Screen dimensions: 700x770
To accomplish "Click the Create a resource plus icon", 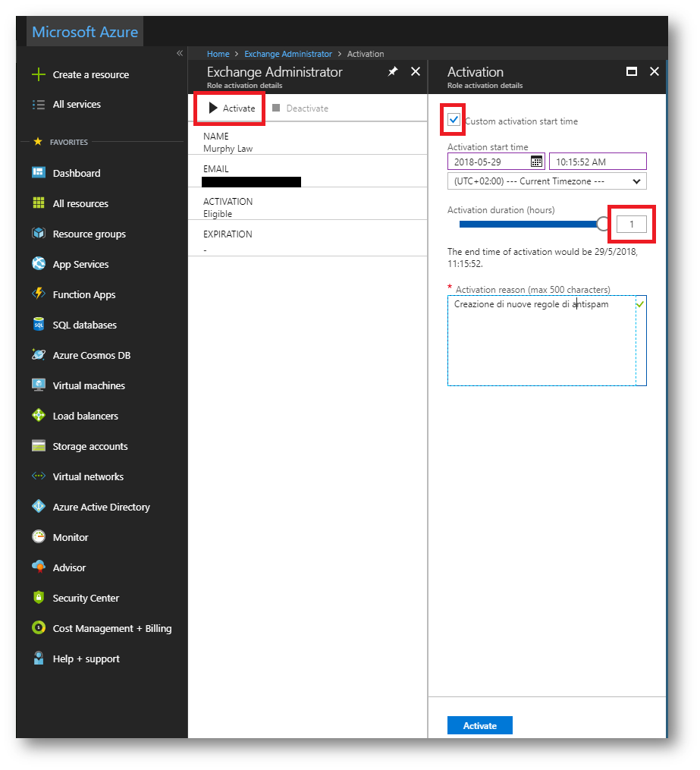I will (x=39, y=74).
